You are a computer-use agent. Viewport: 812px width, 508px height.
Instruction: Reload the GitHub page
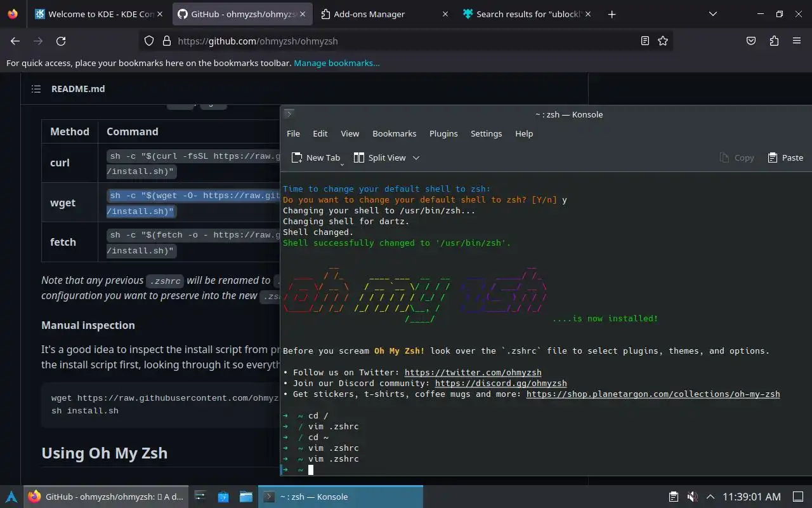click(61, 41)
